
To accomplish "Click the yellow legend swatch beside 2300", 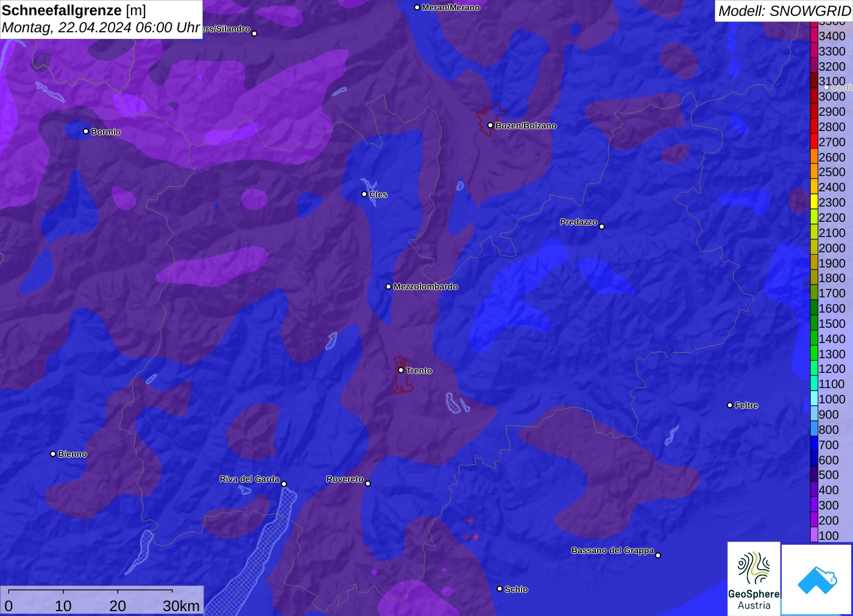I will [x=814, y=202].
